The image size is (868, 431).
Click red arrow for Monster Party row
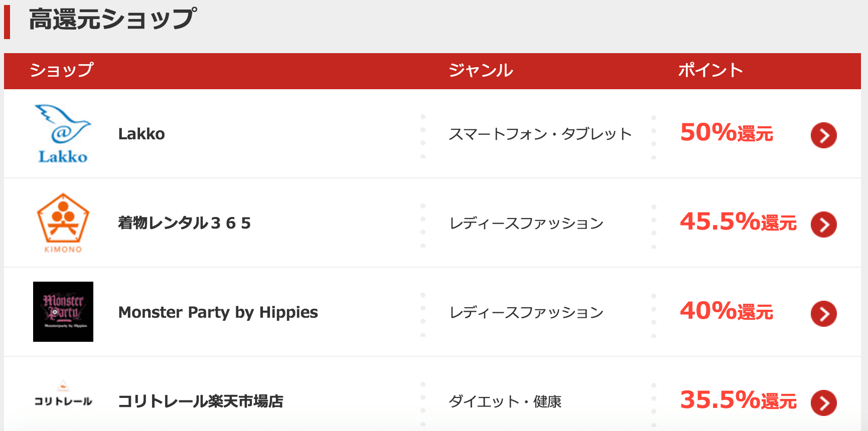click(823, 314)
